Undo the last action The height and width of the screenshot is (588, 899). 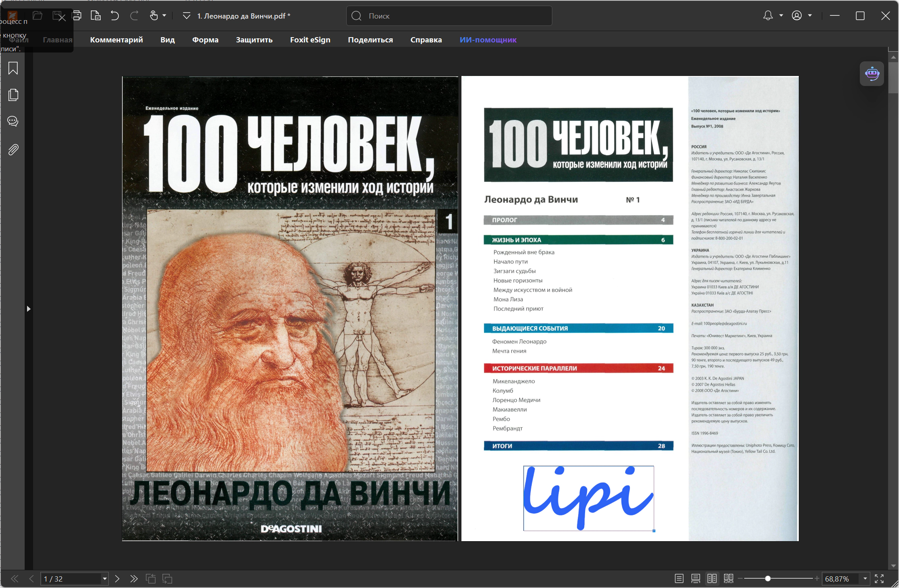pyautogui.click(x=115, y=16)
